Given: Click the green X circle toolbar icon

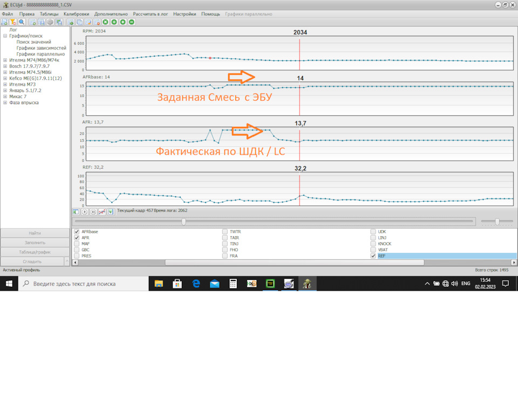Looking at the screenshot, I should click(106, 22).
